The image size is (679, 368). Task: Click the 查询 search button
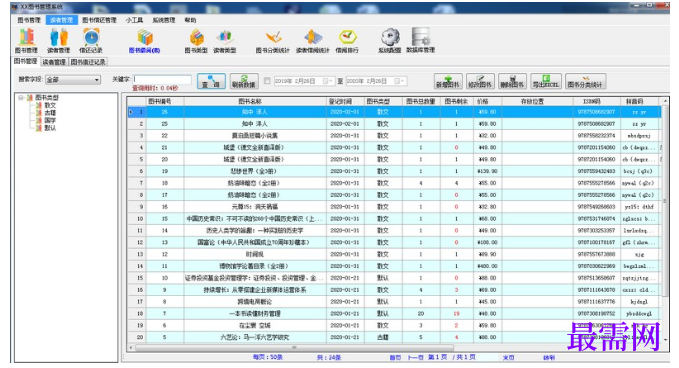[211, 81]
